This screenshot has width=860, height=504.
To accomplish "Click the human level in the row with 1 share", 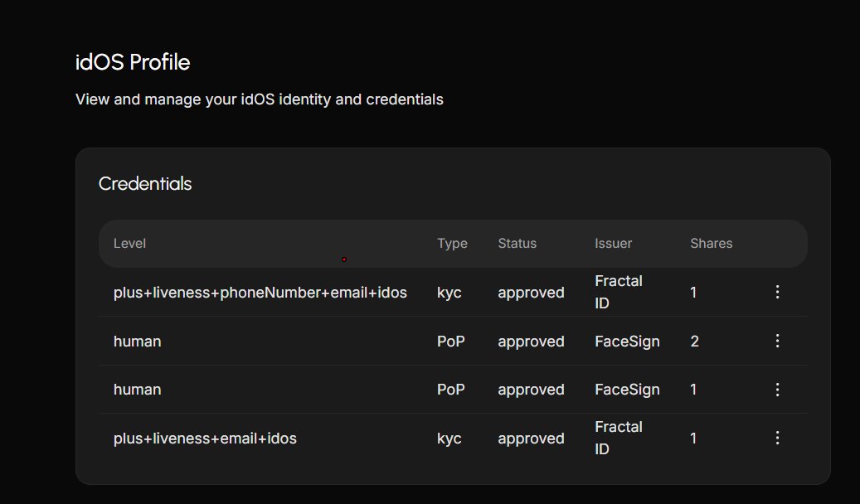I will coord(137,390).
